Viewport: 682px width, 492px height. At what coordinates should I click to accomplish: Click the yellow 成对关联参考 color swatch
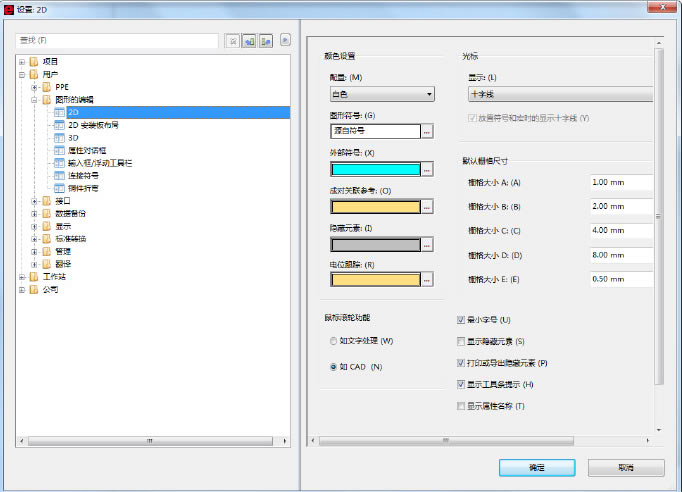[375, 207]
